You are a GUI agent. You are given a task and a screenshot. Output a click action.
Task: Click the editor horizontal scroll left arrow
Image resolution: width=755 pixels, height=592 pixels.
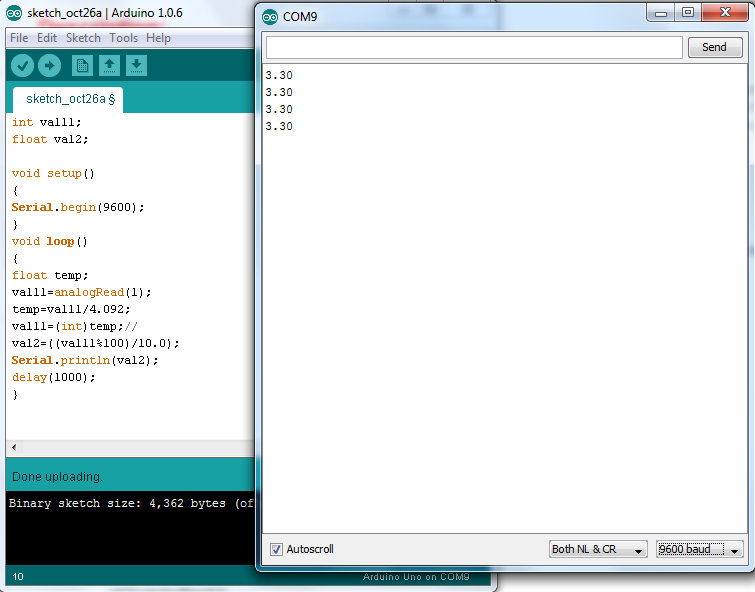click(x=14, y=447)
